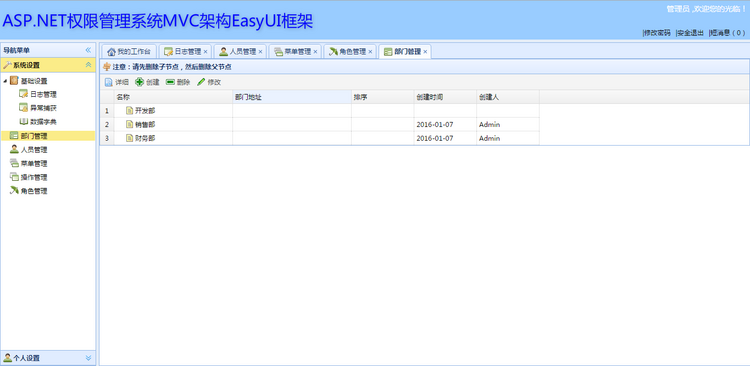Click the 系统设置 wrench icon
The image size is (750, 366).
[x=7, y=65]
